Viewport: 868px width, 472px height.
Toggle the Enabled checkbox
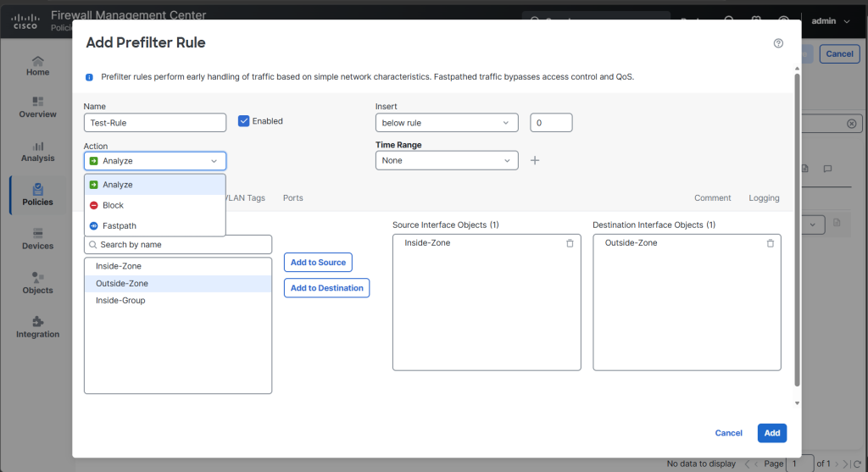[x=243, y=121]
